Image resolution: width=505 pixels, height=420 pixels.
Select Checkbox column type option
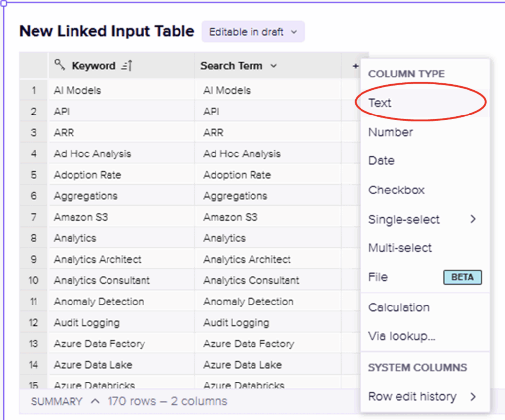tap(396, 190)
